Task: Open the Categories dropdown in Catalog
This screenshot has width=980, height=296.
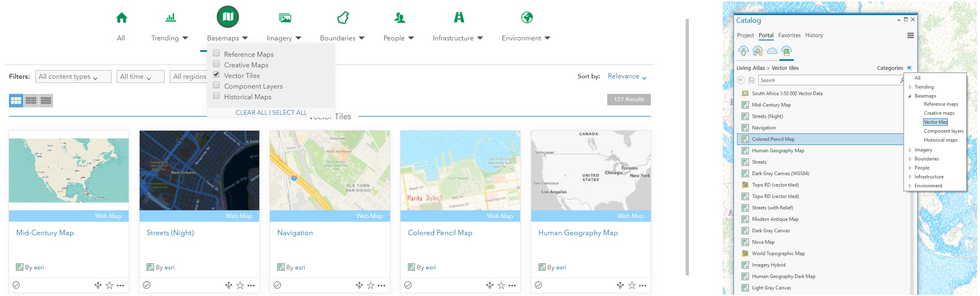Action: pos(909,68)
